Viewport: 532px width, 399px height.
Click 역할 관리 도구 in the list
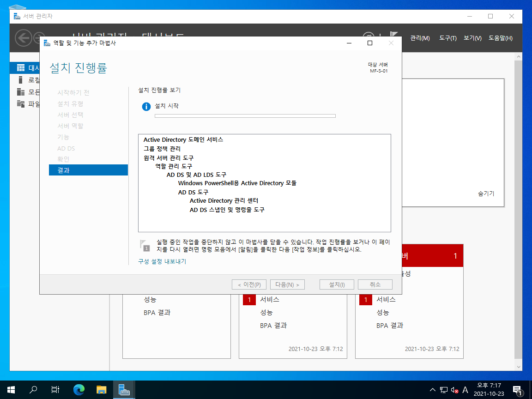click(174, 166)
